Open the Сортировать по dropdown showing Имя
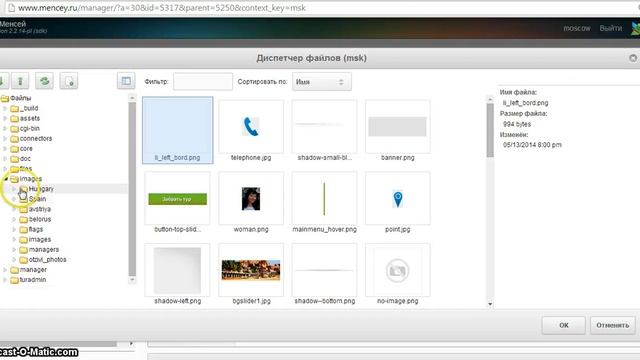Screen dimensions: 640x360 point(322,82)
